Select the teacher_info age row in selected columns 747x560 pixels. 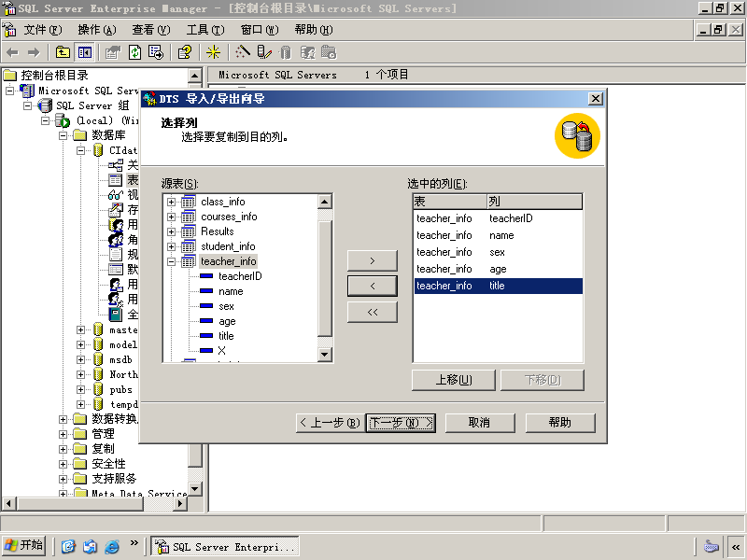498,269
